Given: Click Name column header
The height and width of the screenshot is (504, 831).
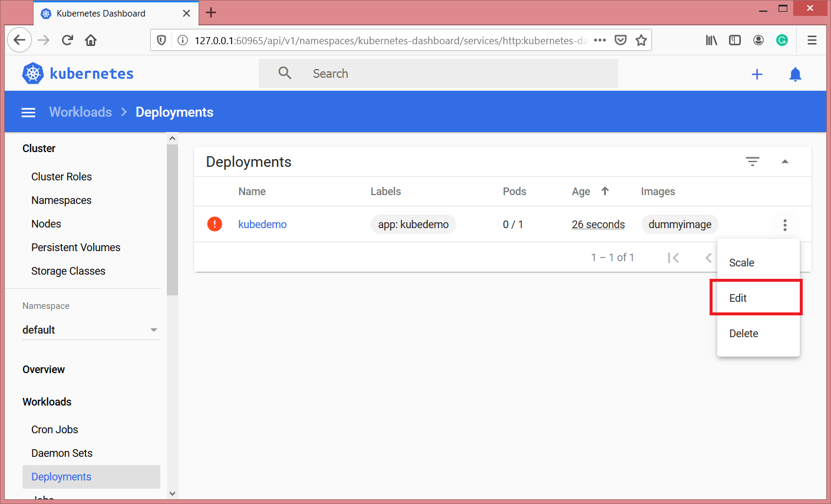Looking at the screenshot, I should [252, 192].
